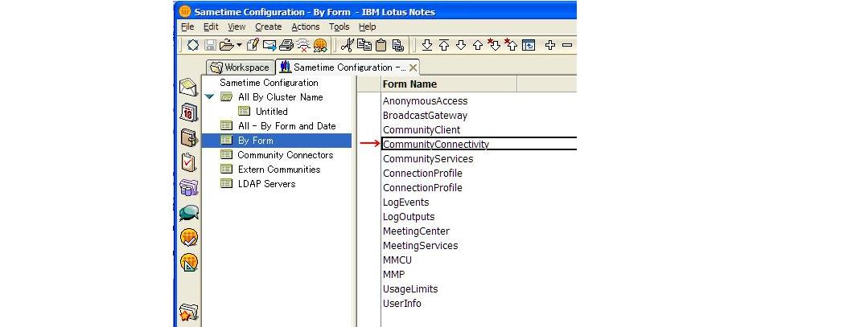Open the Extern Communities view
Screen dimensions: 868x327
point(279,170)
